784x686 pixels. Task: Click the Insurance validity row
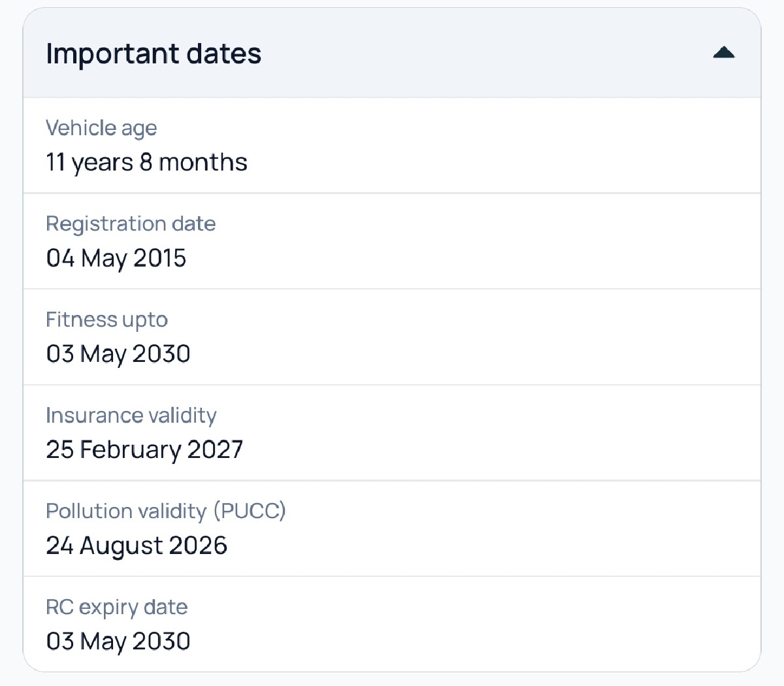pos(392,433)
